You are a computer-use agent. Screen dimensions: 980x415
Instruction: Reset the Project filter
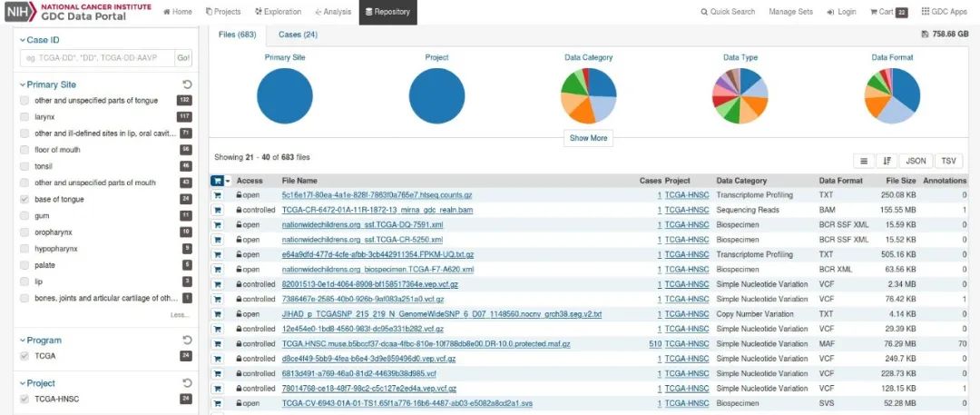point(187,383)
